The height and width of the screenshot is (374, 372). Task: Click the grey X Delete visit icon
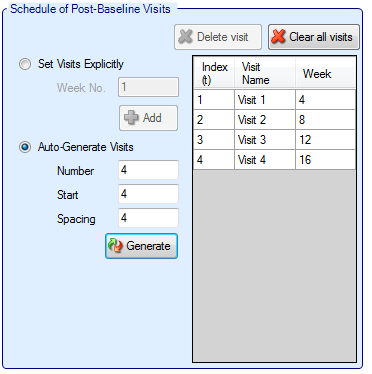click(x=185, y=37)
